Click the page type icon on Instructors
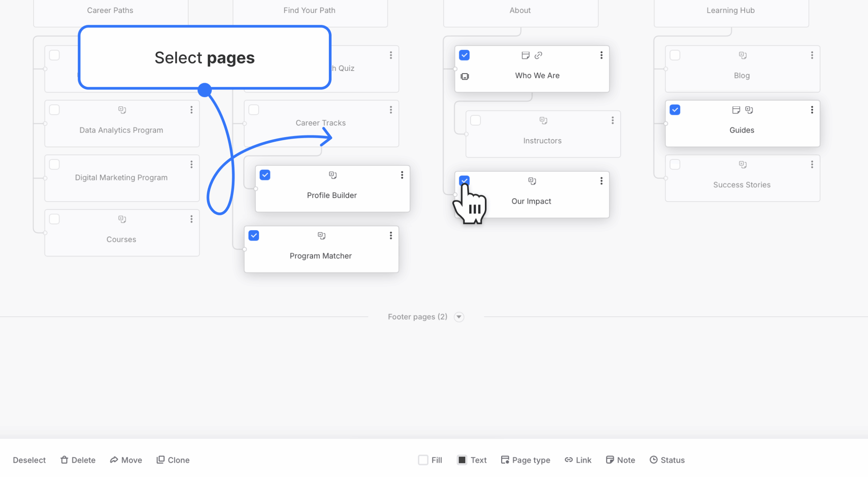Image resolution: width=868 pixels, height=477 pixels. (543, 120)
